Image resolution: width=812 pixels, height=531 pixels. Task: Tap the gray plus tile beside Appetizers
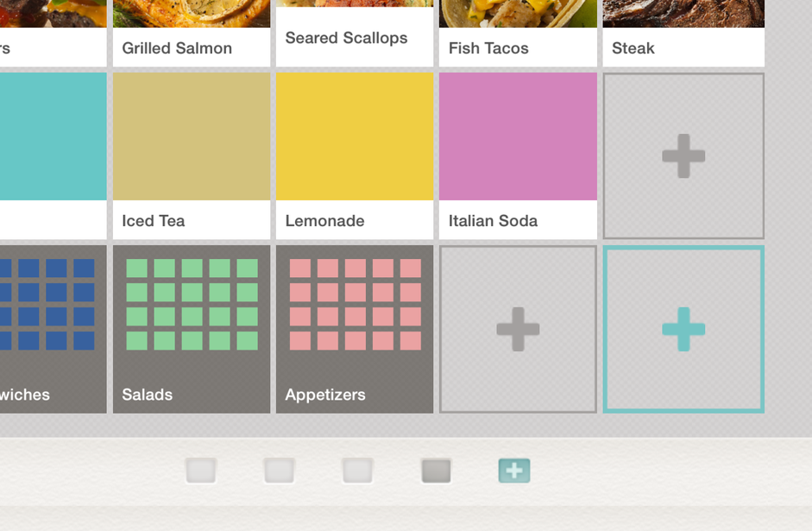pos(518,330)
